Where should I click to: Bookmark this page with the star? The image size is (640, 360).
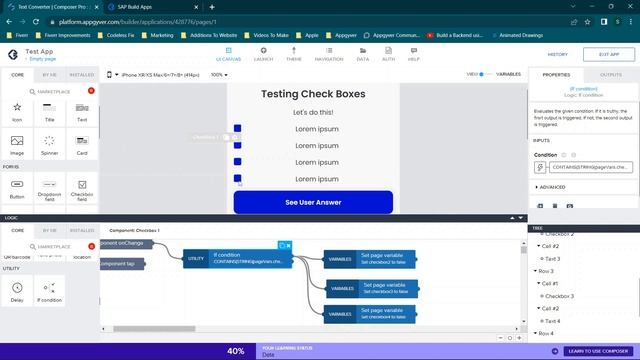[x=587, y=22]
